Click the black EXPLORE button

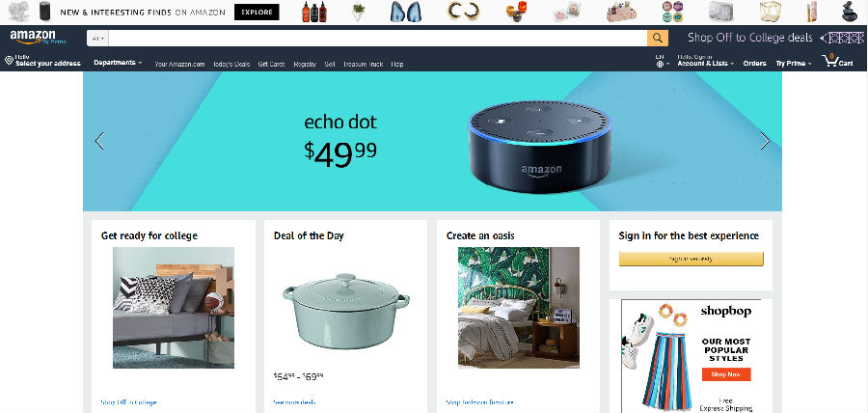pos(257,13)
